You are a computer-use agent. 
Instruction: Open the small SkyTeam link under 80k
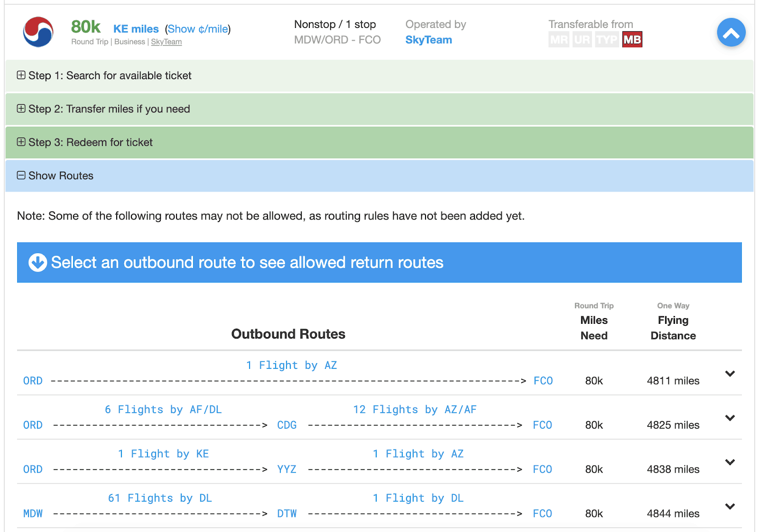(166, 42)
